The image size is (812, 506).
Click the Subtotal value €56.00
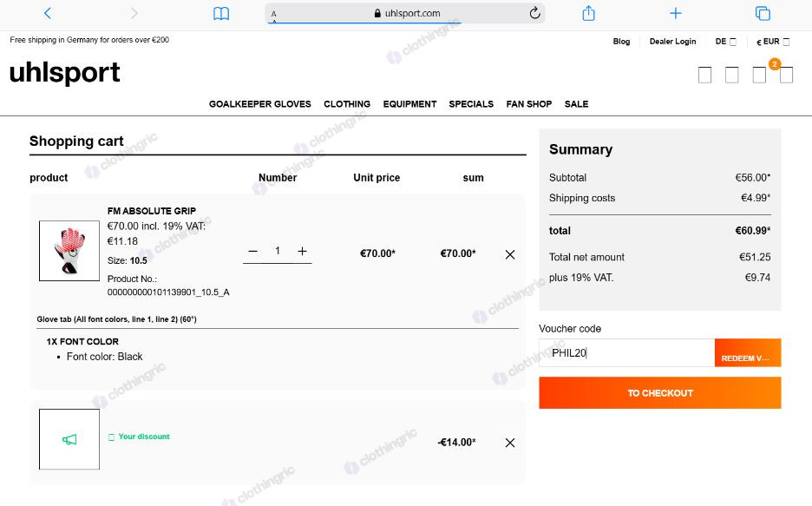tap(753, 178)
